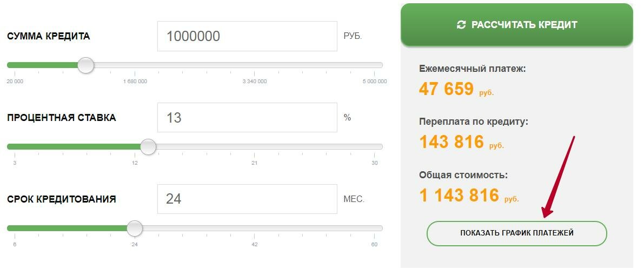Click the monthly payment value 47 659
The height and width of the screenshot is (276, 644).
[x=446, y=89]
